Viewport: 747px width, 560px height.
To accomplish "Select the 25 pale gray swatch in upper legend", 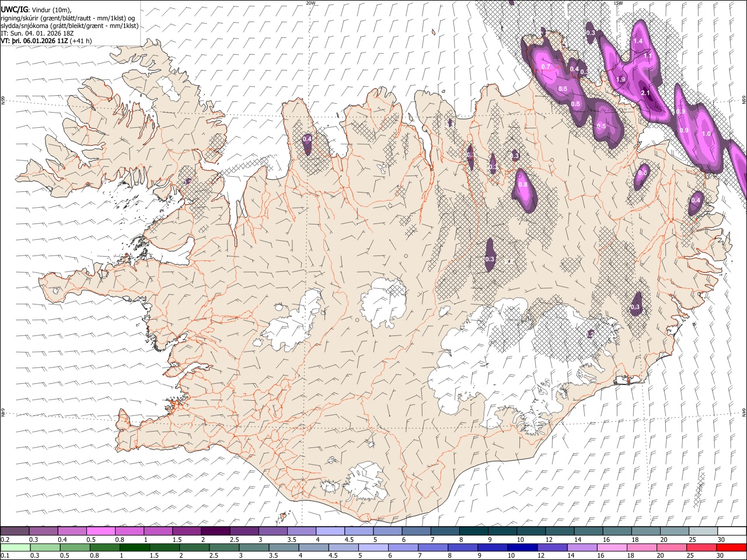I will 703,531.
